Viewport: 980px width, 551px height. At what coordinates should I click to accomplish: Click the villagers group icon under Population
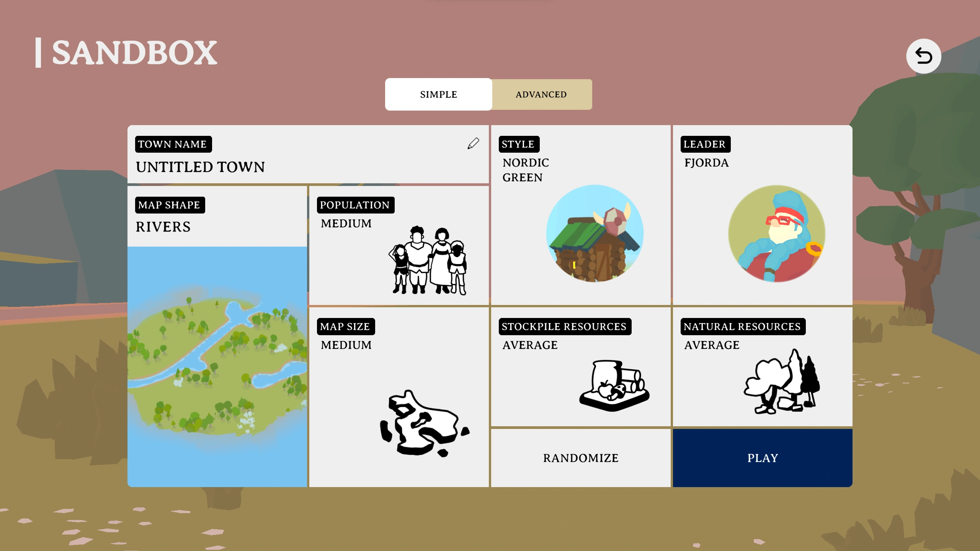click(x=428, y=261)
